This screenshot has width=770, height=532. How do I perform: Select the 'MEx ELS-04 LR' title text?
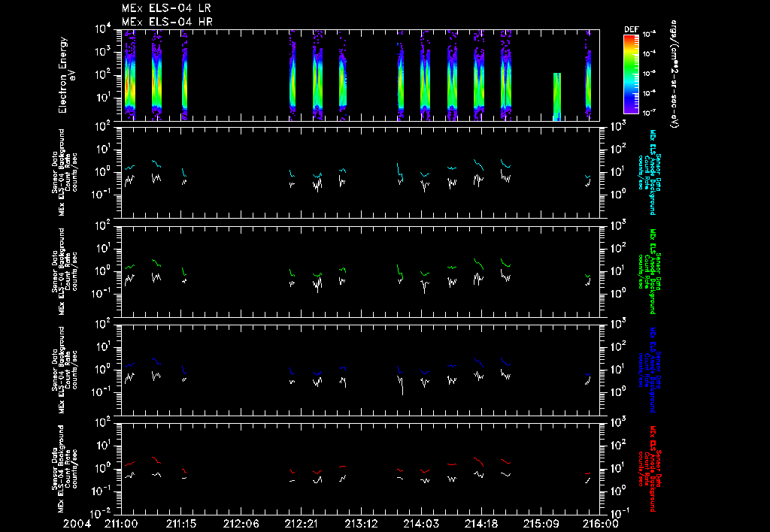(166, 8)
